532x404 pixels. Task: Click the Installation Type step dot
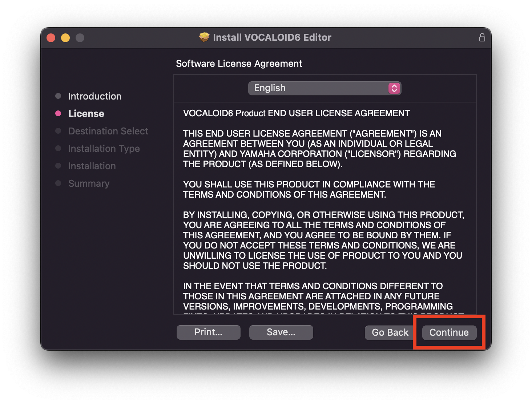pyautogui.click(x=58, y=148)
